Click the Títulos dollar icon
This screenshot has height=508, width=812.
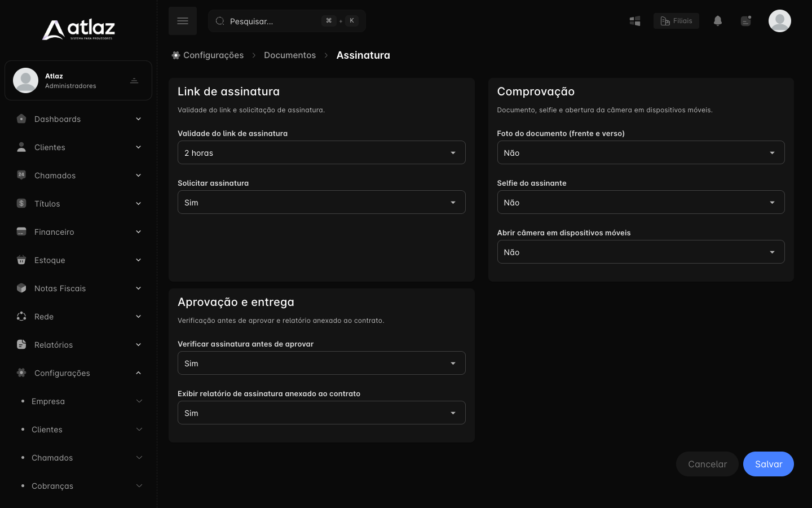tap(21, 203)
